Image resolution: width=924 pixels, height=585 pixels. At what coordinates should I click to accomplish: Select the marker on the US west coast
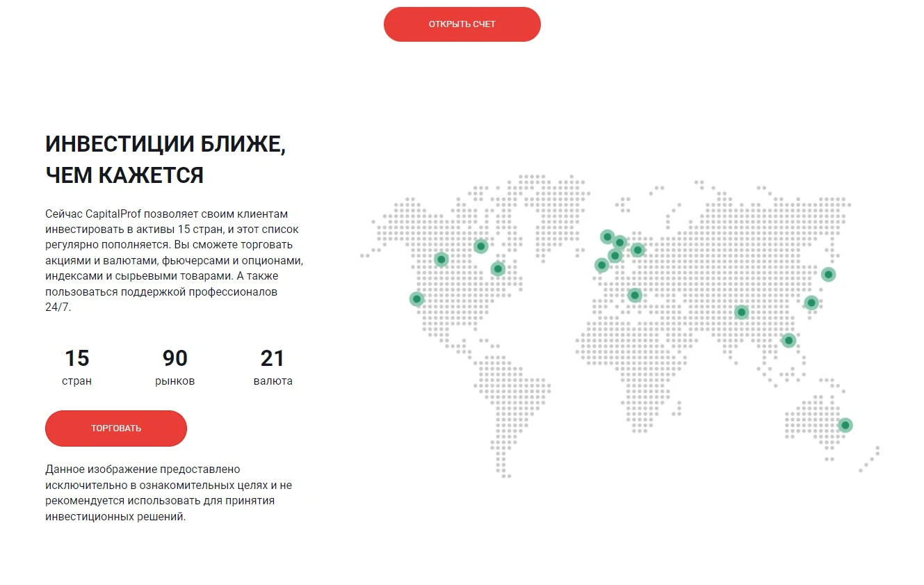click(416, 299)
